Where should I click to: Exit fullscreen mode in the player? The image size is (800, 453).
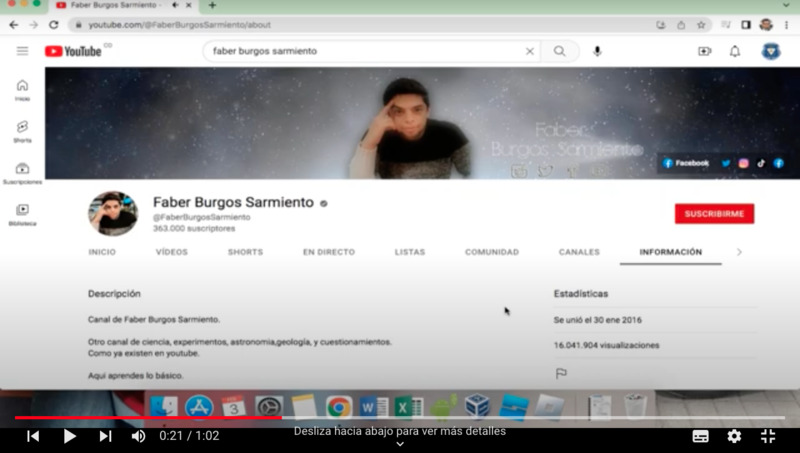pyautogui.click(x=768, y=436)
